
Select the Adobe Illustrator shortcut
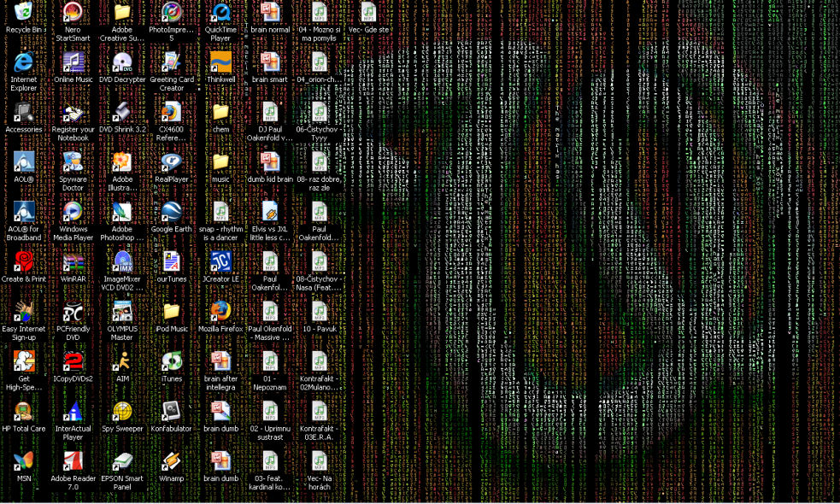[122, 161]
